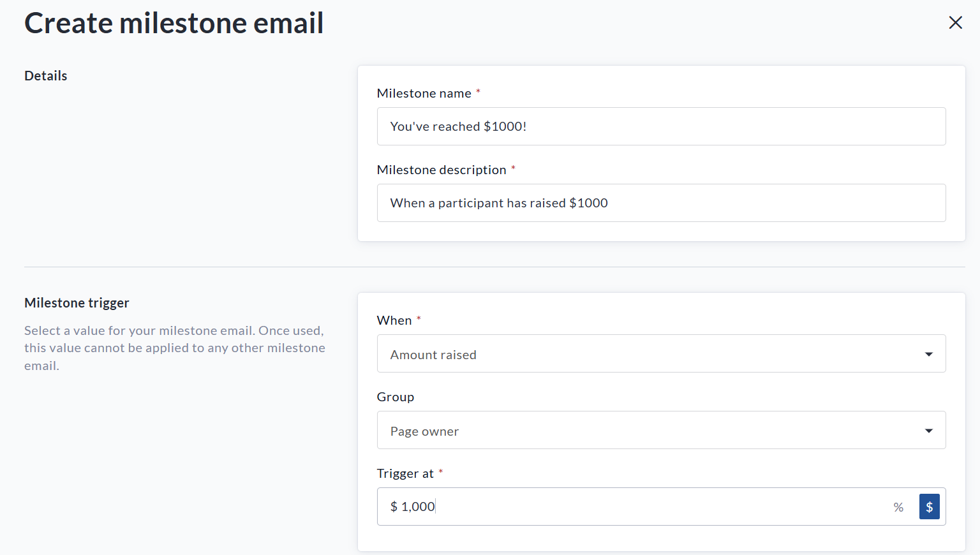Click the Trigger at field label
The height and width of the screenshot is (555, 980).
pyautogui.click(x=405, y=473)
